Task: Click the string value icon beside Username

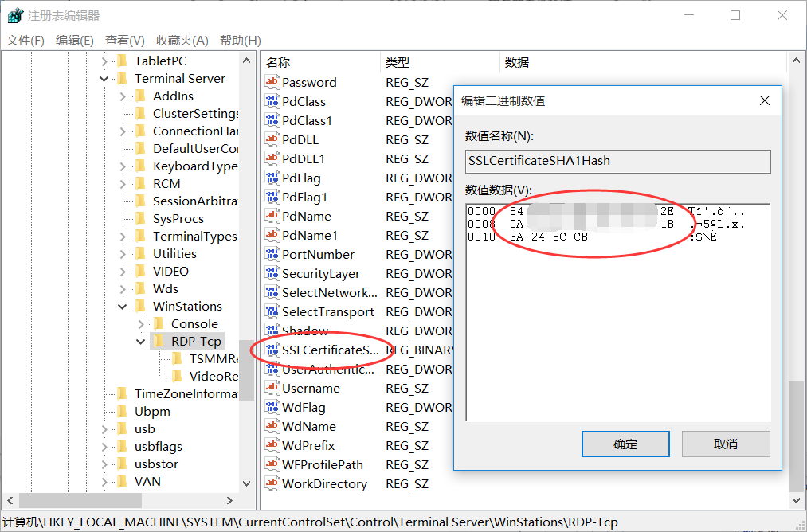Action: coord(271,388)
